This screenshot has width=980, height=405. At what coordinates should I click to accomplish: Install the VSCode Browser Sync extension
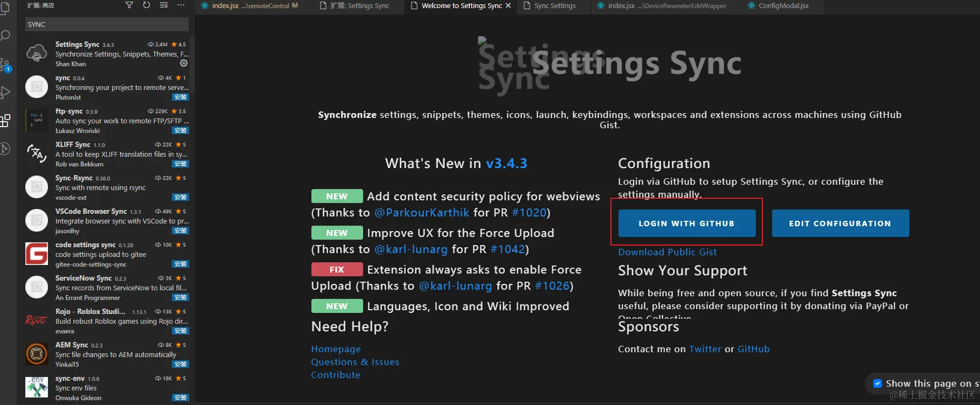(x=180, y=231)
